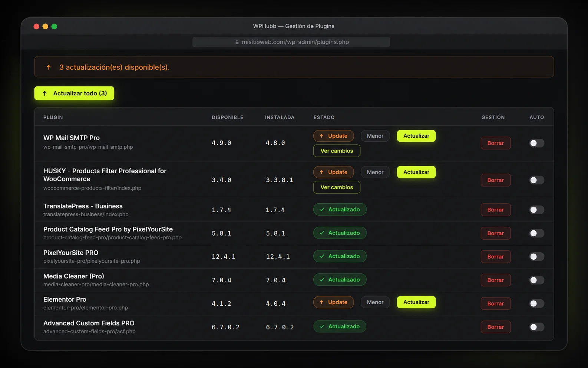Click the DISPONIBLE column header
Image resolution: width=588 pixels, height=368 pixels.
tap(228, 117)
